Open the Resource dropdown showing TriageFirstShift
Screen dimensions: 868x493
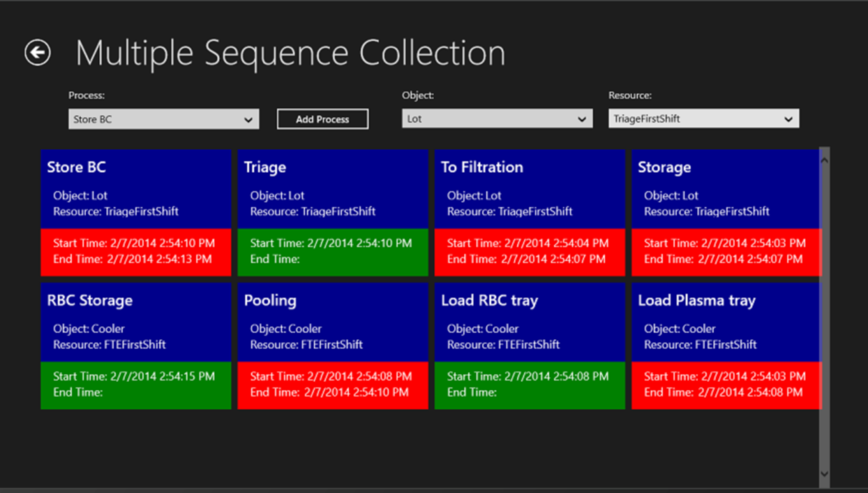tap(703, 119)
